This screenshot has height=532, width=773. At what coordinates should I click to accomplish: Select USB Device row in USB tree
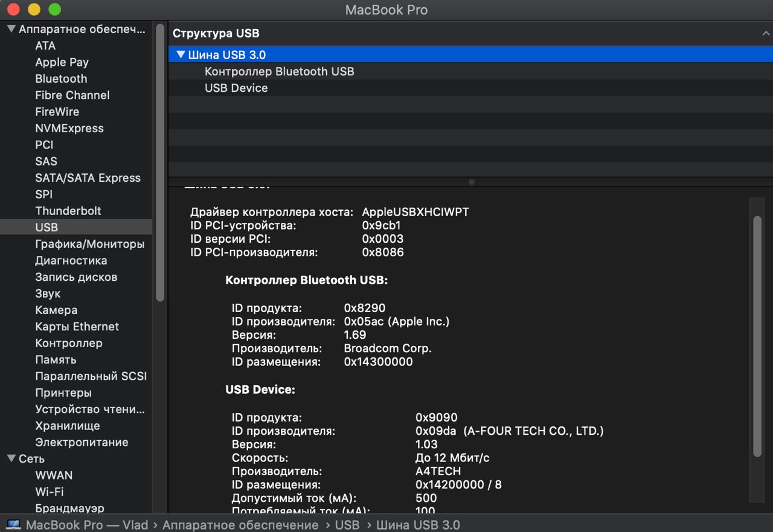[470, 88]
